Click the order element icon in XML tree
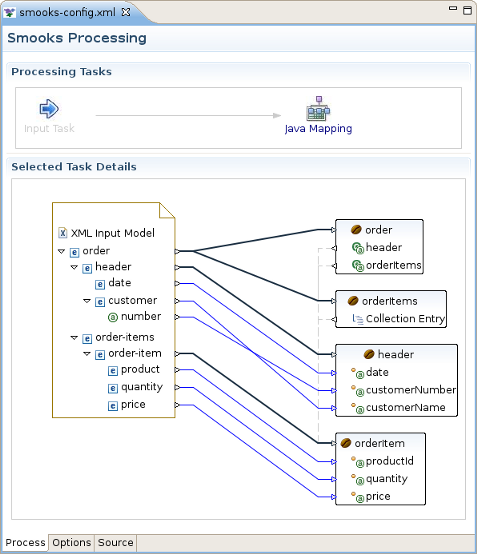477x554 pixels. pos(74,252)
